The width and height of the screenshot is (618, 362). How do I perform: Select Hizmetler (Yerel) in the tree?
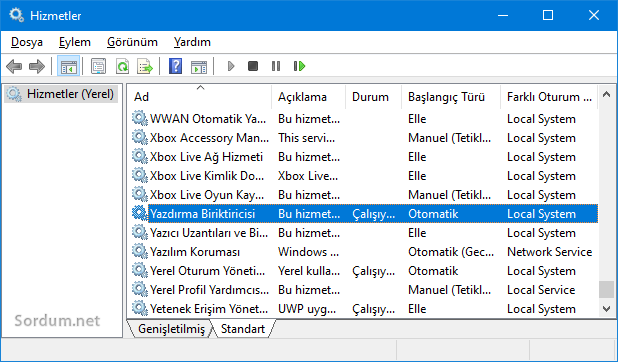coord(61,94)
